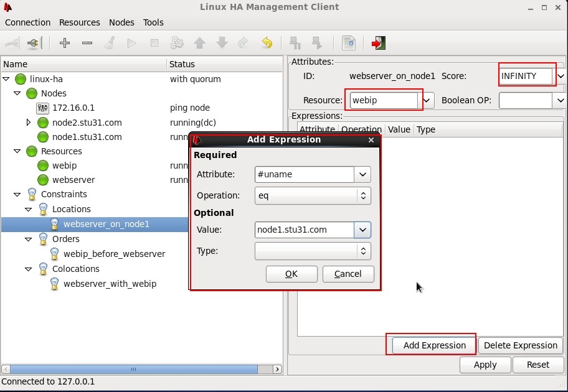Collapse the Orders branch
This screenshot has width=568, height=392.
click(28, 239)
